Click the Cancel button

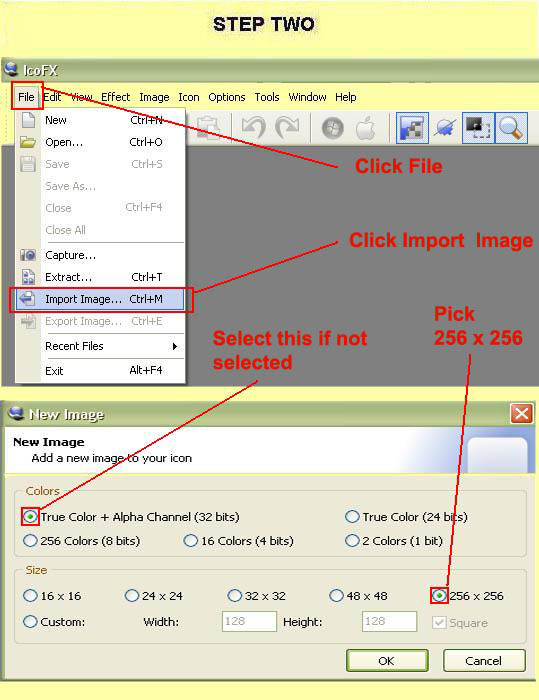click(484, 660)
